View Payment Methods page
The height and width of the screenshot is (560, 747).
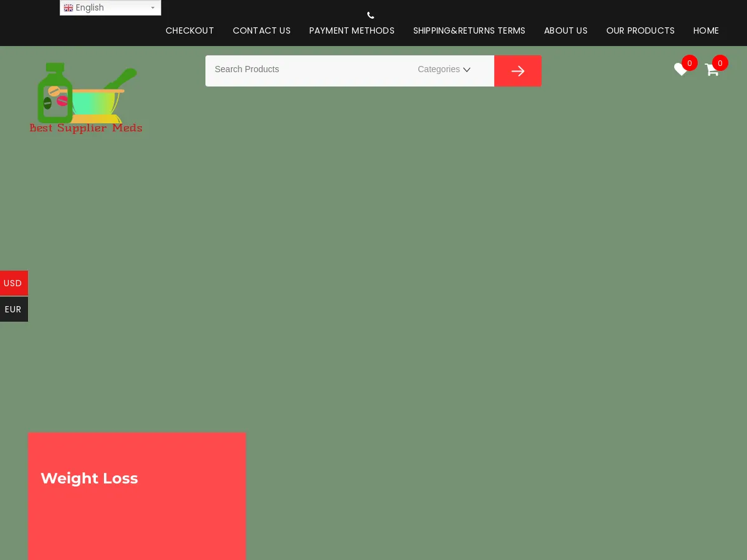pyautogui.click(x=352, y=30)
